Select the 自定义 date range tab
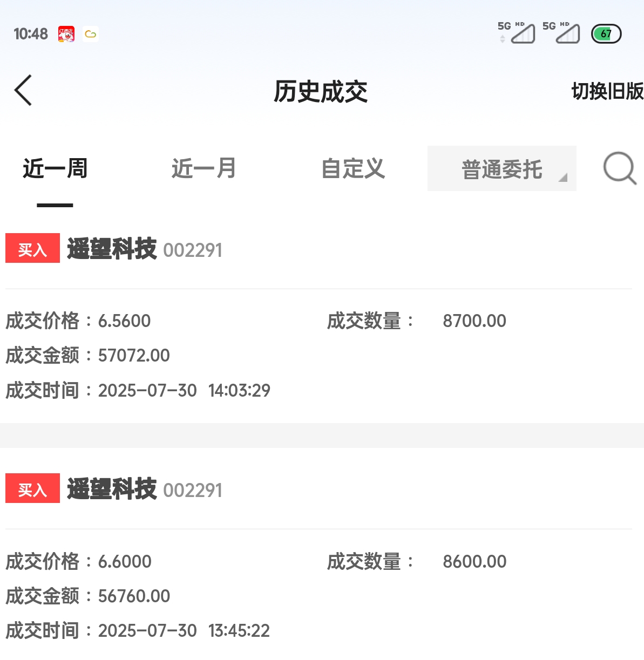This screenshot has height=660, width=644. [x=353, y=168]
